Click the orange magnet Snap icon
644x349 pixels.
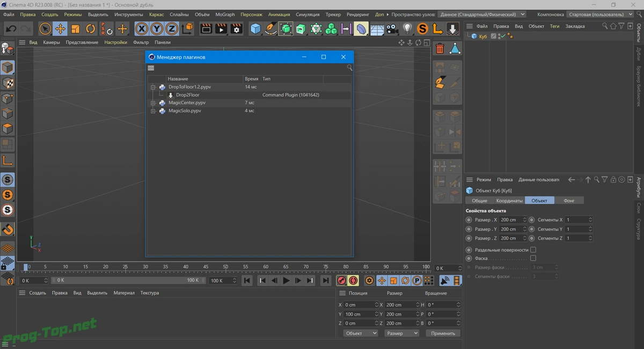[8, 229]
